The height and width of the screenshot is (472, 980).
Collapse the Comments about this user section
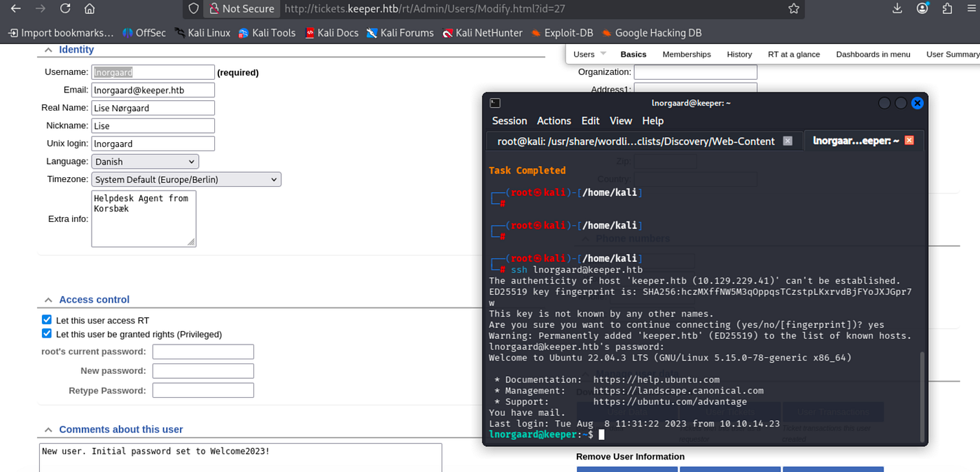click(48, 430)
